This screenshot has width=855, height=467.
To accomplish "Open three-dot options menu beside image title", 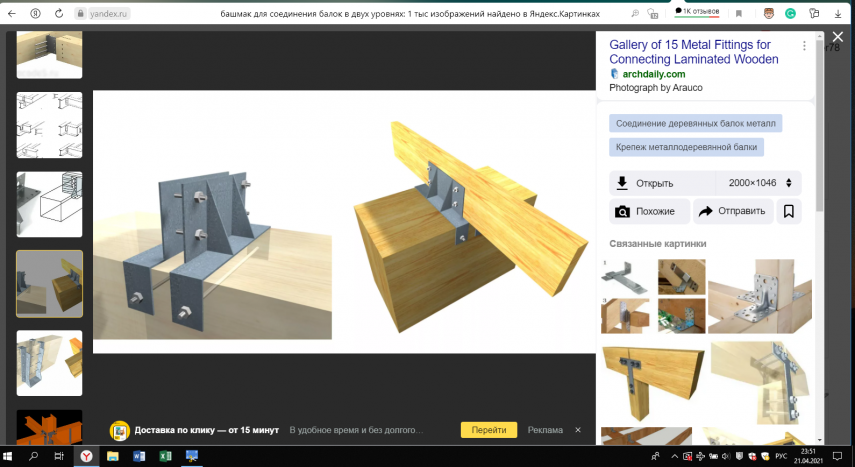I will pos(804,46).
